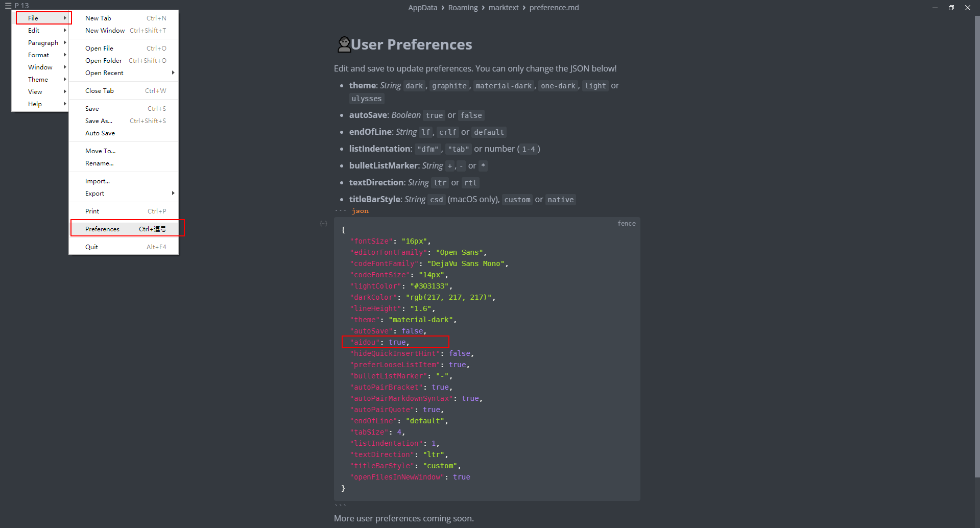Click the "tabSize" value 4

(399, 432)
